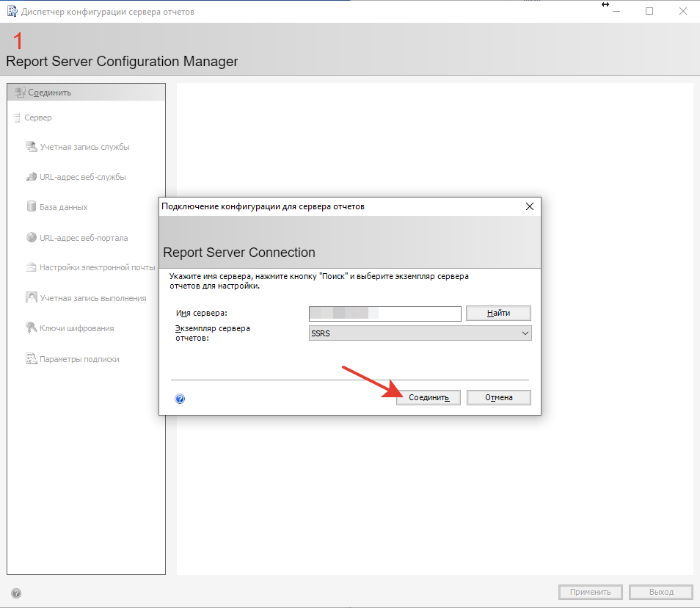Viewport: 700px width, 608px height.
Task: Click Соединить button in the dialog
Action: pos(429,397)
